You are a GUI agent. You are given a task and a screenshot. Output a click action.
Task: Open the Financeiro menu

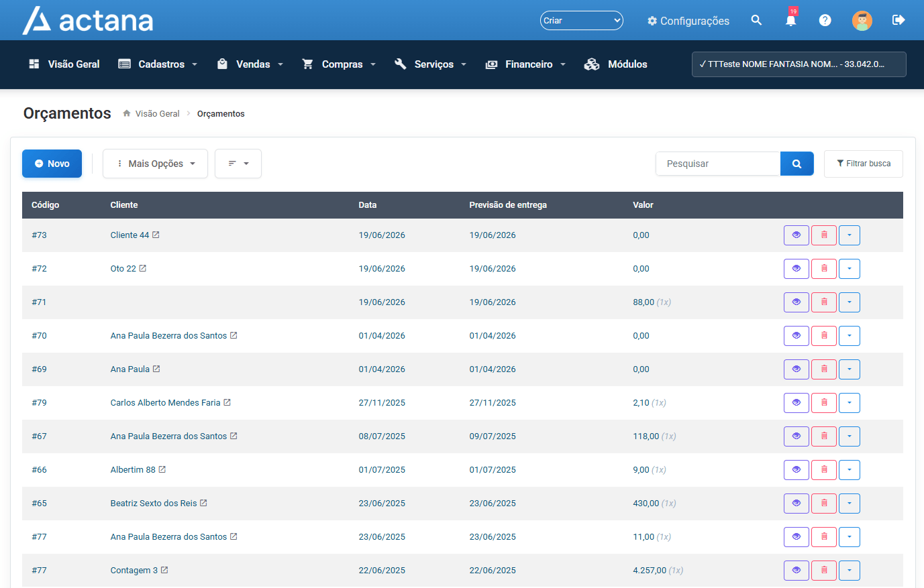point(526,64)
